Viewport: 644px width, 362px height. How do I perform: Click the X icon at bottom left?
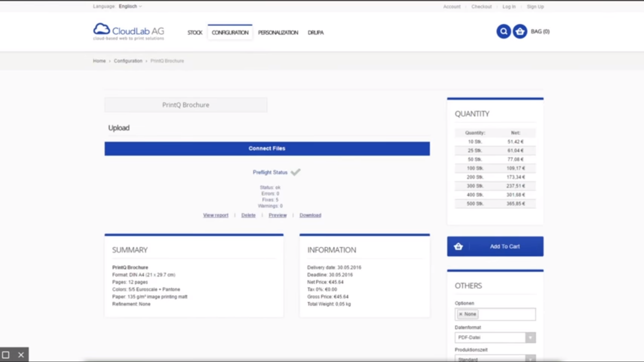21,355
